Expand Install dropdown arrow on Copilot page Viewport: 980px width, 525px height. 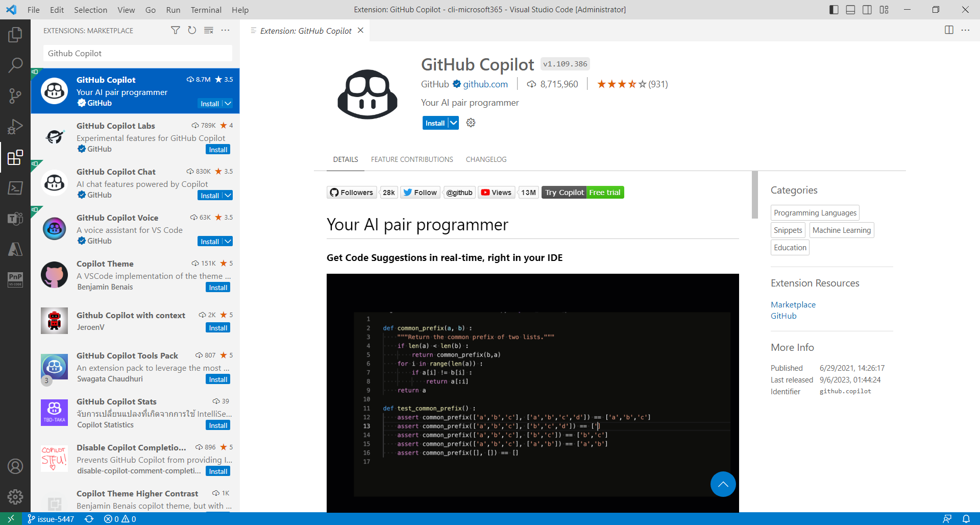[x=453, y=123]
